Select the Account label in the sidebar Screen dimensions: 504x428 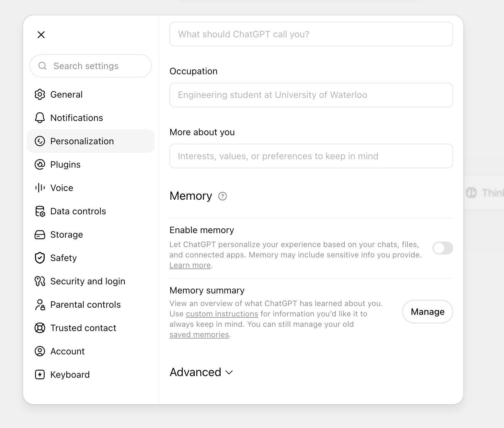[67, 351]
